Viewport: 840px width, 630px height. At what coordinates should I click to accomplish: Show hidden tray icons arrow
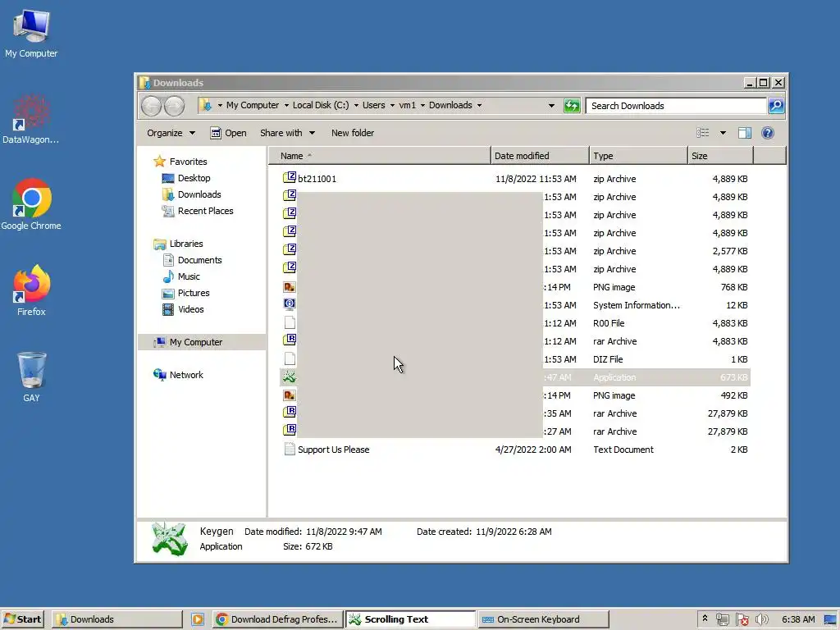pyautogui.click(x=705, y=619)
